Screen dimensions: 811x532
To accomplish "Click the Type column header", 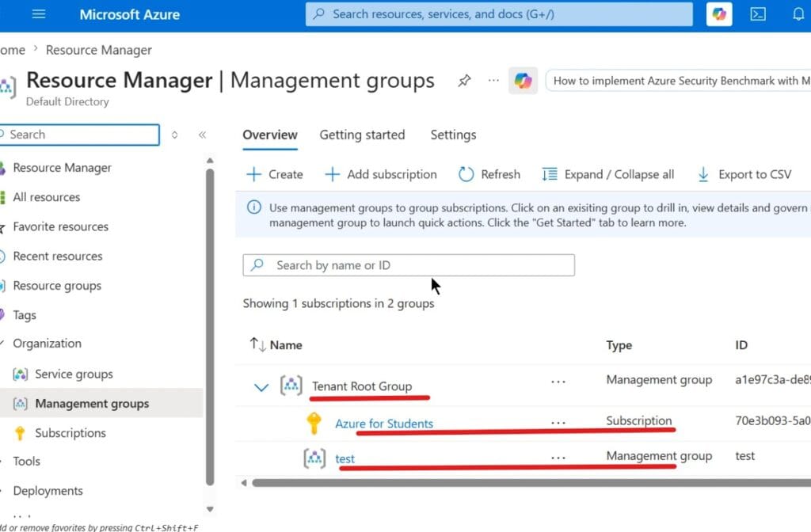I will pyautogui.click(x=619, y=345).
